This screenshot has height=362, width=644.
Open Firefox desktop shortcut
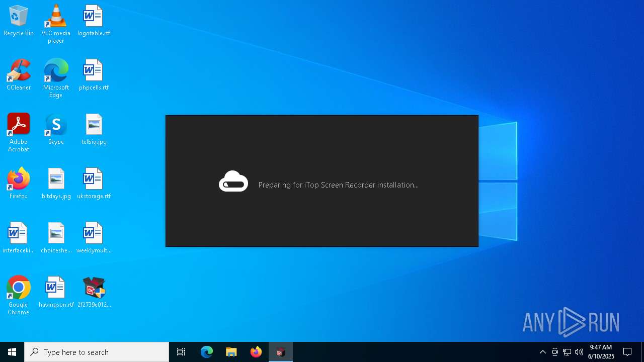point(19,184)
